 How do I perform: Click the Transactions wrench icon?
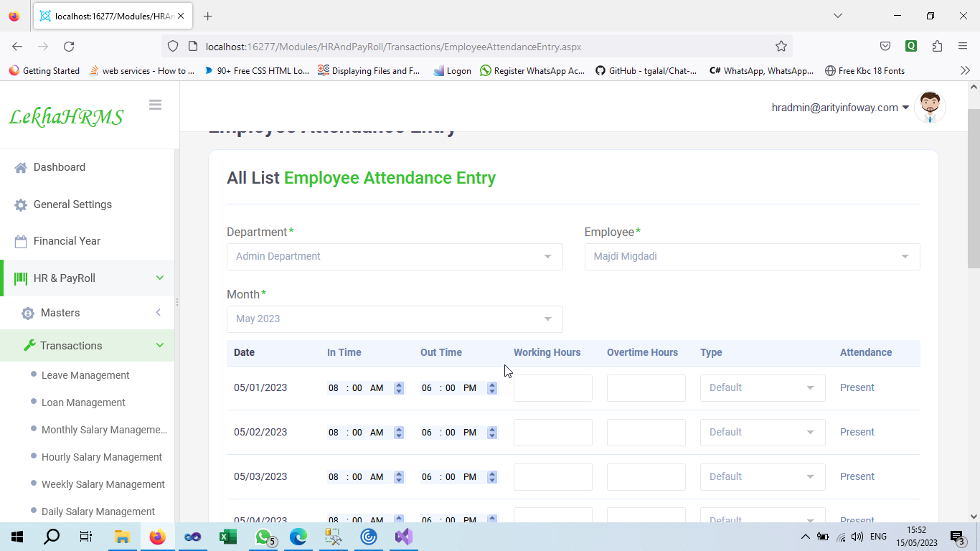(x=29, y=346)
